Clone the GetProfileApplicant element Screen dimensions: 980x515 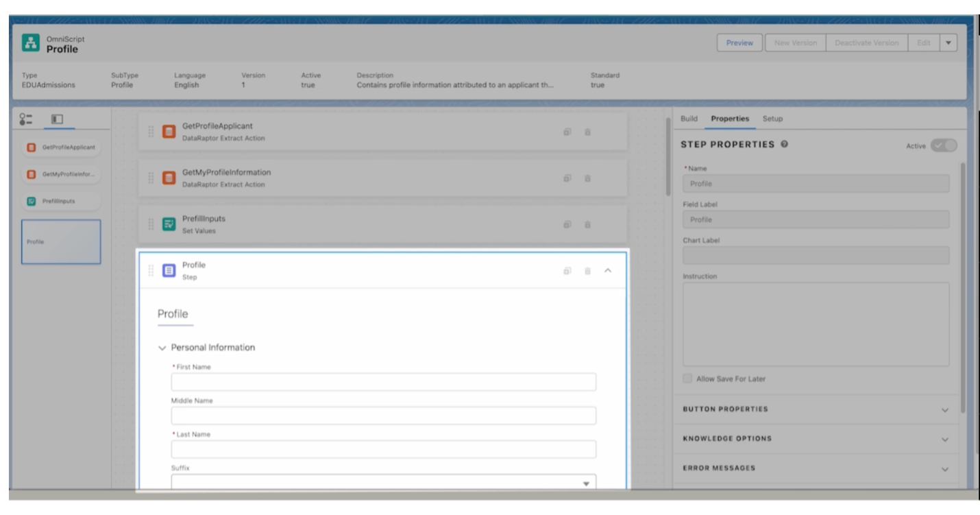pos(567,132)
